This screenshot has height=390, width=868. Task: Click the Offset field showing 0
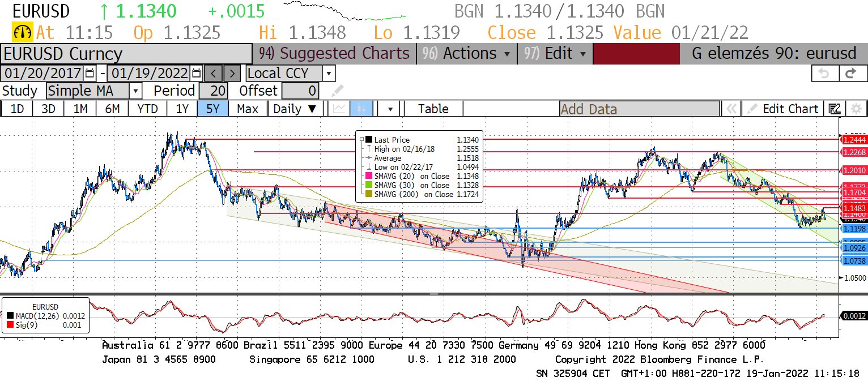pos(300,91)
